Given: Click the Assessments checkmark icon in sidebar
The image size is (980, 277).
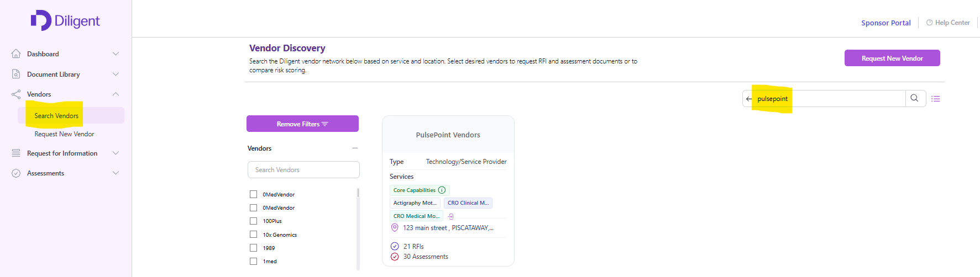Looking at the screenshot, I should [x=16, y=173].
